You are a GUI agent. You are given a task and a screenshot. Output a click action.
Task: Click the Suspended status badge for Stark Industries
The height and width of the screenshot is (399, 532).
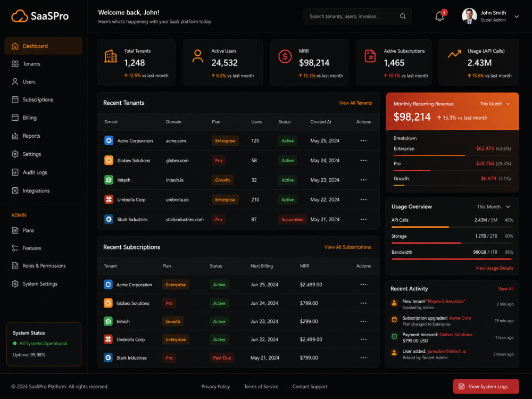click(292, 219)
